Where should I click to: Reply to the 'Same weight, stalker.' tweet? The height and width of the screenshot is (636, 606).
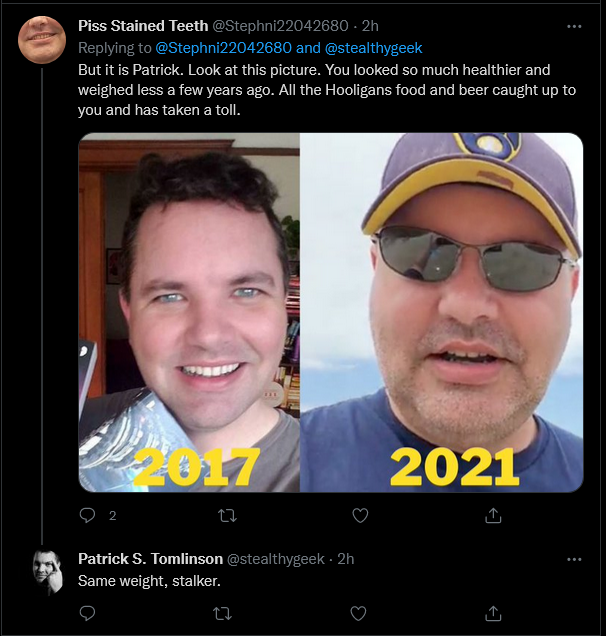[87, 613]
